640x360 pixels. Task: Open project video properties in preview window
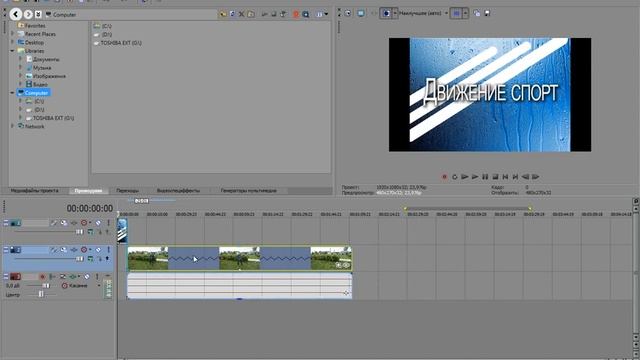coord(348,13)
